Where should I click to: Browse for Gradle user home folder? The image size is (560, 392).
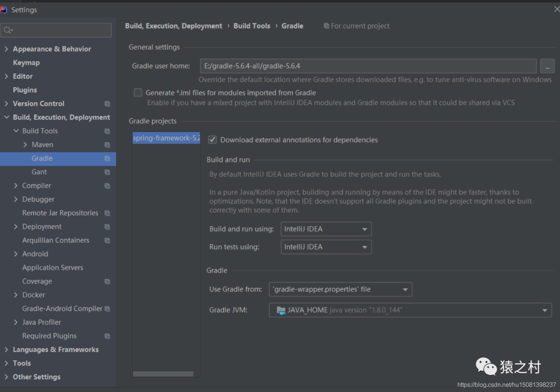[x=547, y=66]
